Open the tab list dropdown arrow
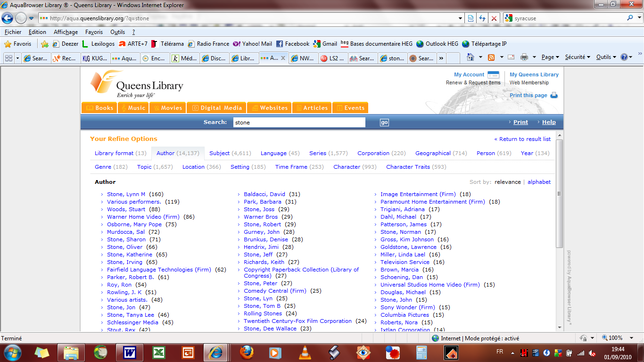 [x=17, y=58]
